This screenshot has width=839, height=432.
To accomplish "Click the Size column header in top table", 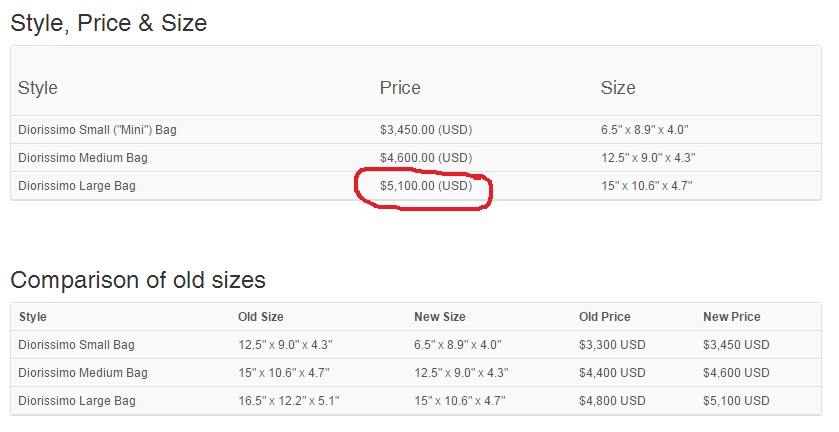I will click(618, 88).
